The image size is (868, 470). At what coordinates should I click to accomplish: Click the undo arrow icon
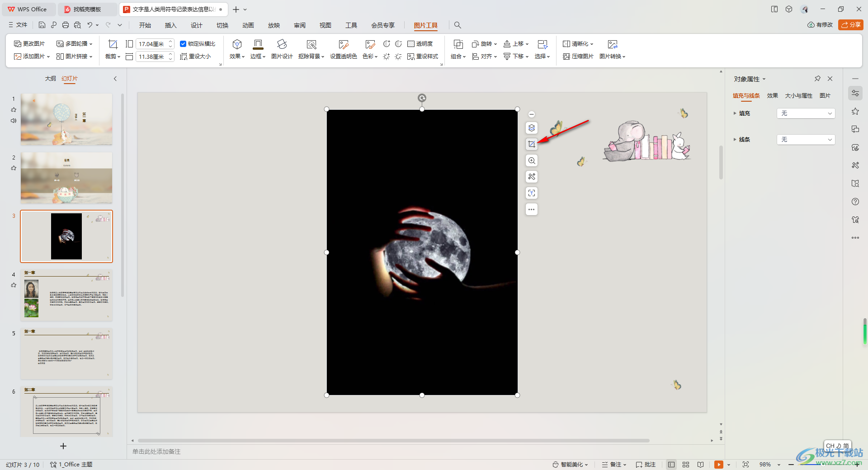click(x=90, y=25)
